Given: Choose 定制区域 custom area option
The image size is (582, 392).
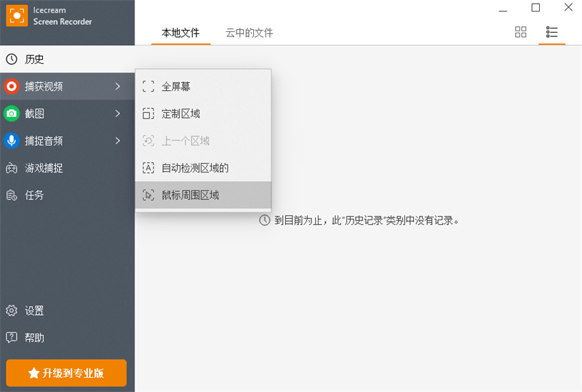Looking at the screenshot, I should [x=180, y=113].
